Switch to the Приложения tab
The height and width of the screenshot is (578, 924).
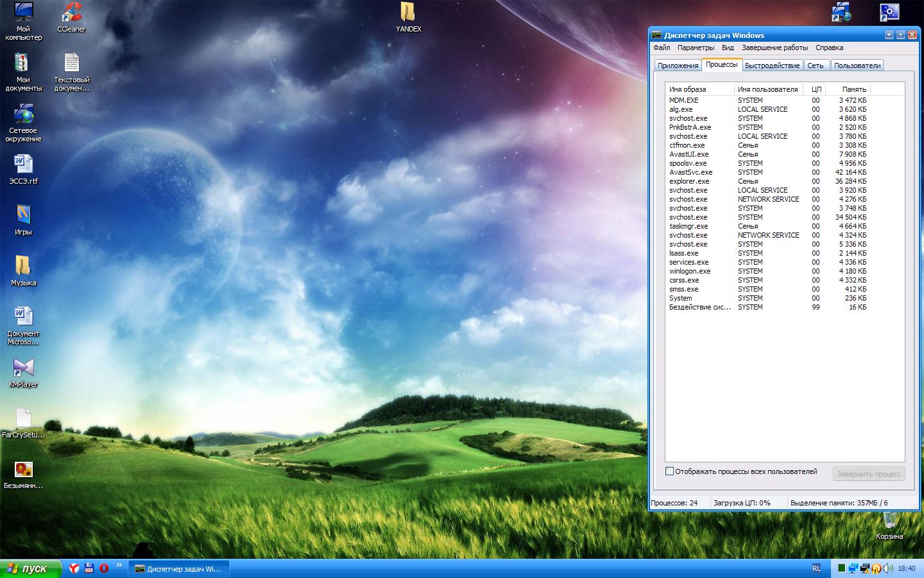678,66
